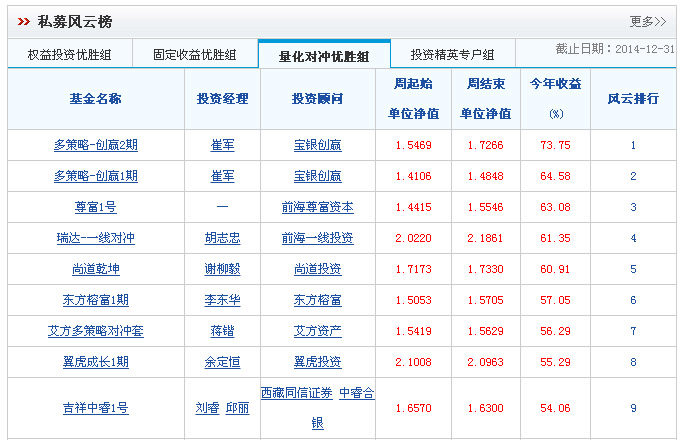The image size is (683, 444).
Task: Select the net value 1.7173
Action: tap(413, 269)
